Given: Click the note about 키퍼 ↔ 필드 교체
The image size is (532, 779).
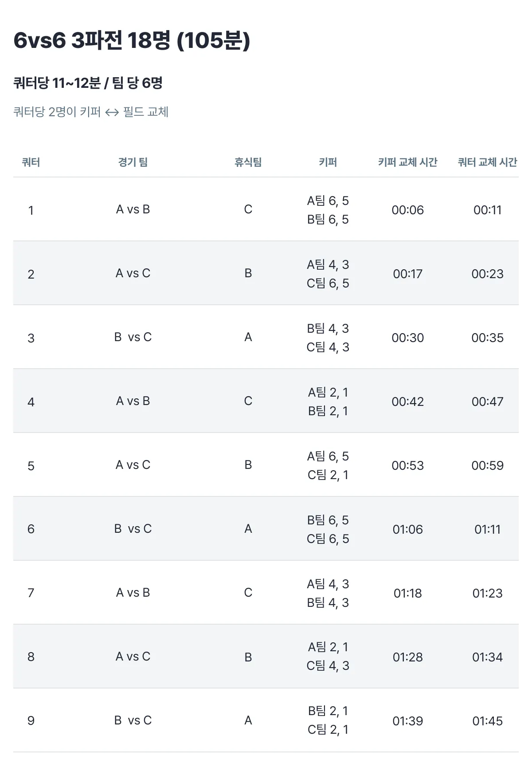Looking at the screenshot, I should (91, 112).
